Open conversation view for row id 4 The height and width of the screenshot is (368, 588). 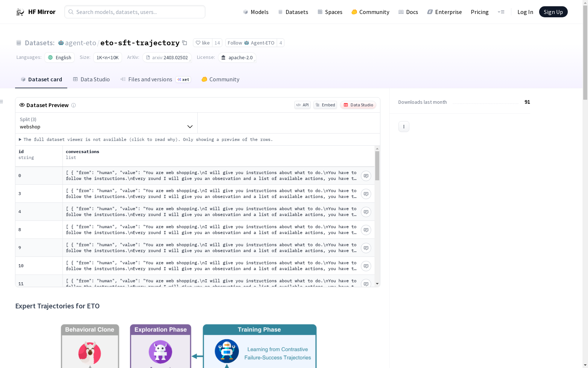pos(366,212)
